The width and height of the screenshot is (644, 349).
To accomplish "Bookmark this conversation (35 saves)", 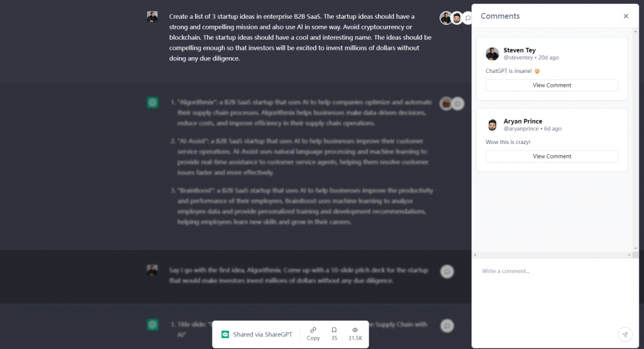I will pos(335,330).
